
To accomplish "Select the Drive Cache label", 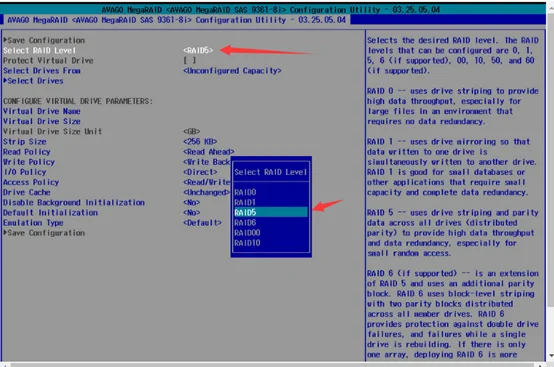I will (x=27, y=193).
